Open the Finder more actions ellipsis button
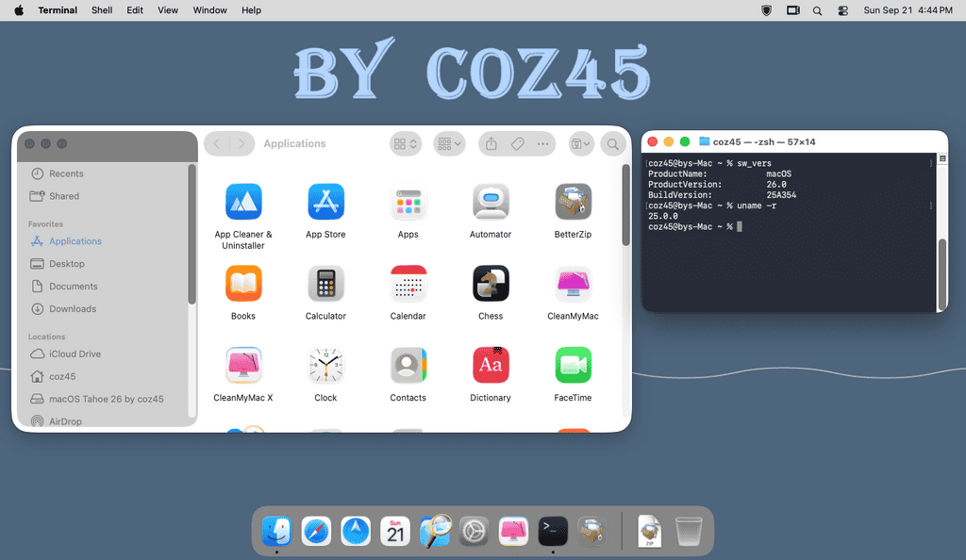This screenshot has height=560, width=966. coord(542,144)
